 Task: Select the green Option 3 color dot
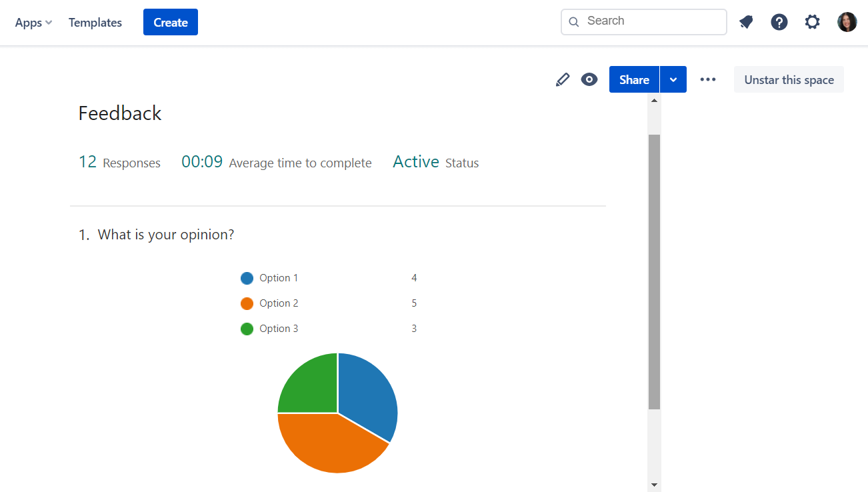point(246,329)
